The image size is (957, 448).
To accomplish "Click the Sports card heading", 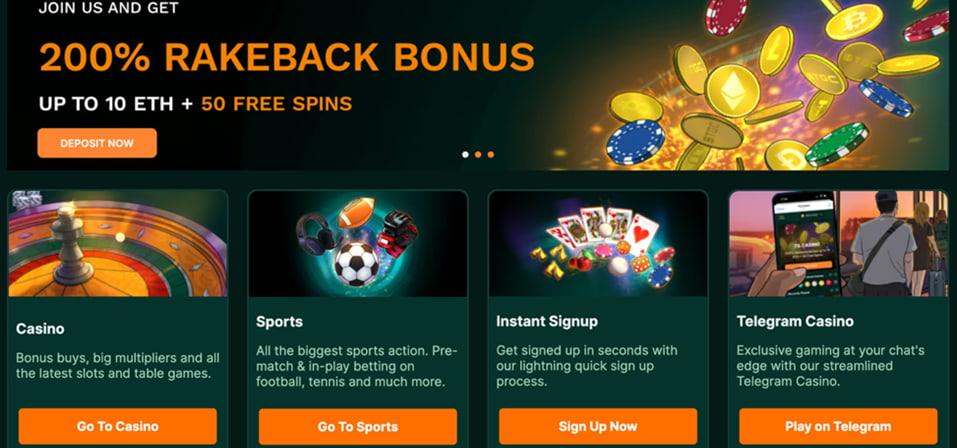I will 280,322.
